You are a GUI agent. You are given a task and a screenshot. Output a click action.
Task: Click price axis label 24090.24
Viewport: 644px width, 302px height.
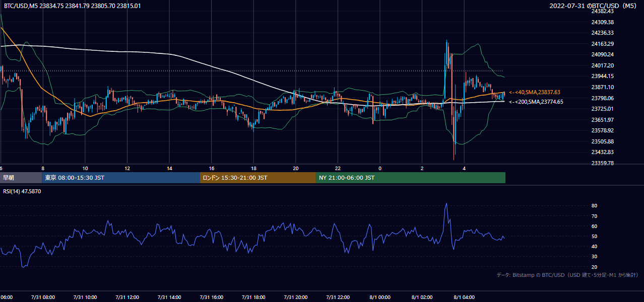coord(603,54)
